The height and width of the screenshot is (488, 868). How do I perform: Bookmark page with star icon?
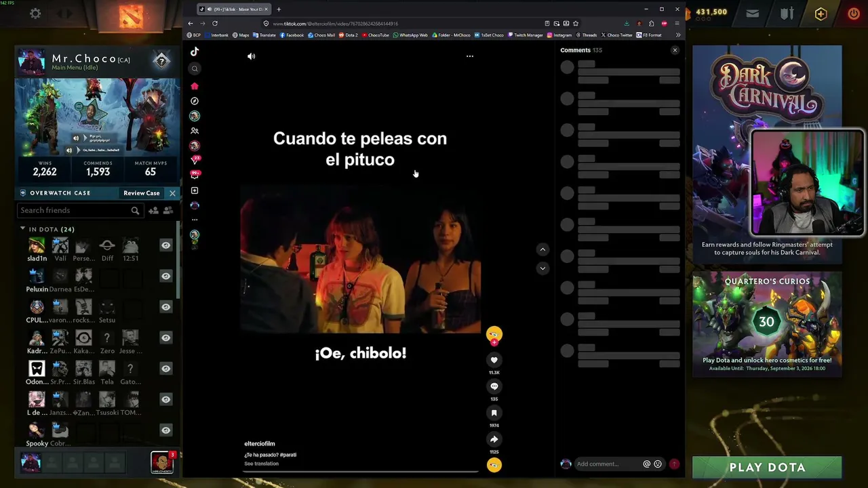[576, 24]
